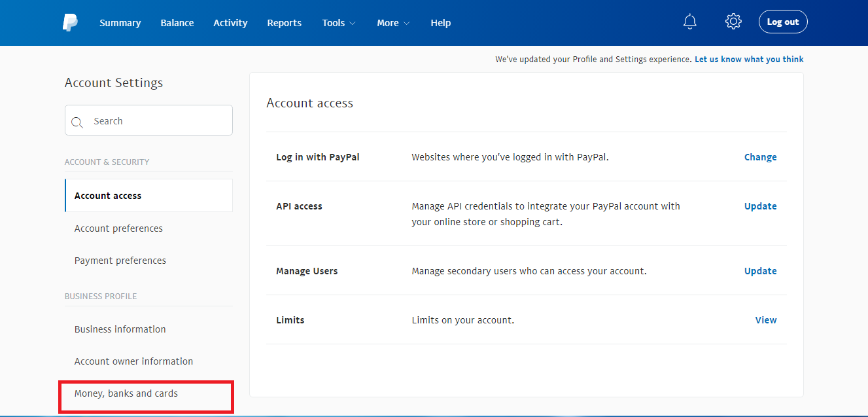This screenshot has width=868, height=417.
Task: Click the 'Limits on your account.' description
Action: (x=463, y=320)
